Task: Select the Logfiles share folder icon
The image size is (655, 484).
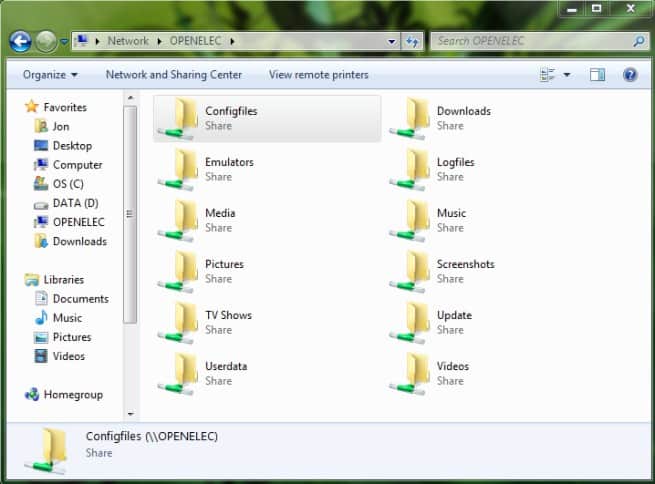Action: [409, 170]
